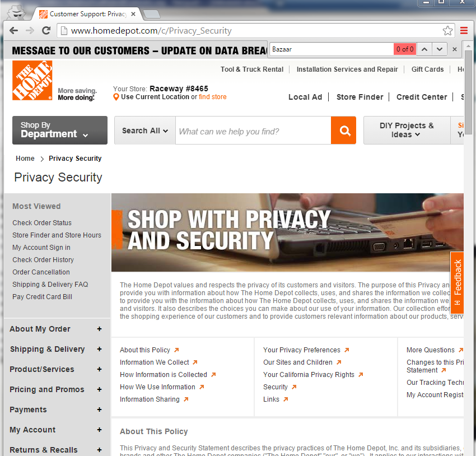This screenshot has height=456, width=476.
Task: Click in the product search field
Action: 253,131
